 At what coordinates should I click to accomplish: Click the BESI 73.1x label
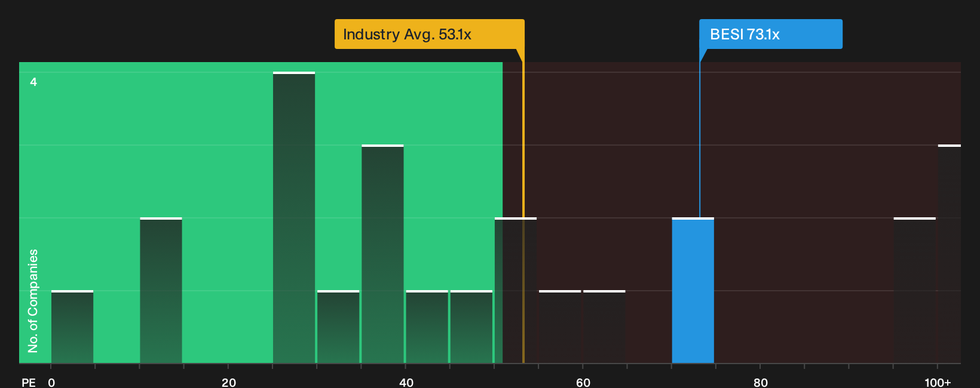pos(771,34)
